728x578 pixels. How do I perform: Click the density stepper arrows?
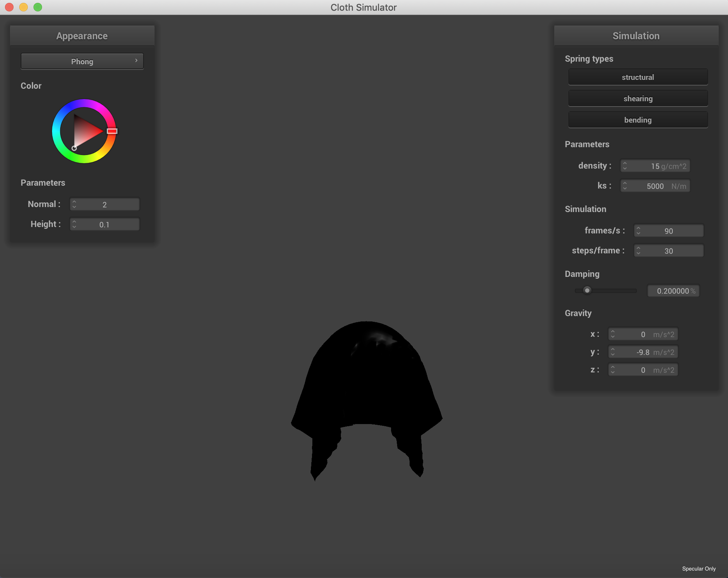point(625,166)
